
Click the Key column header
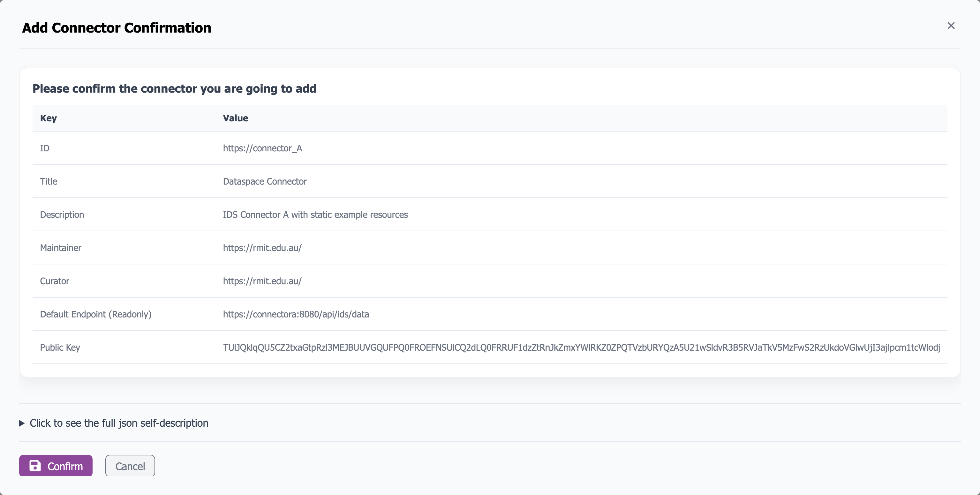pyautogui.click(x=48, y=118)
